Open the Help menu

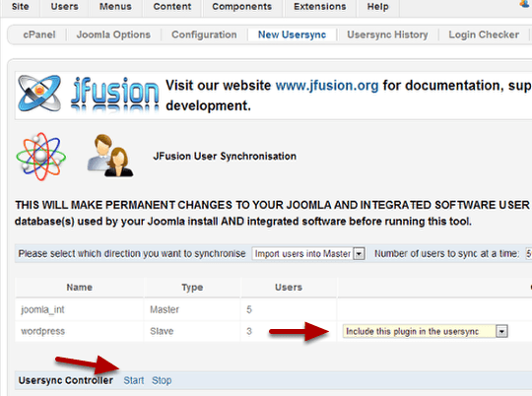pyautogui.click(x=377, y=7)
